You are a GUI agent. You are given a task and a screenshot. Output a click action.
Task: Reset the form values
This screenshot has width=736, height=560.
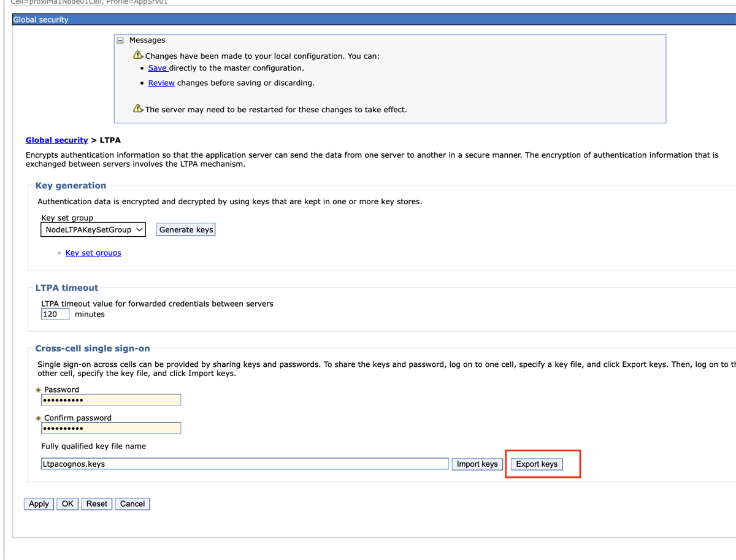click(x=97, y=504)
